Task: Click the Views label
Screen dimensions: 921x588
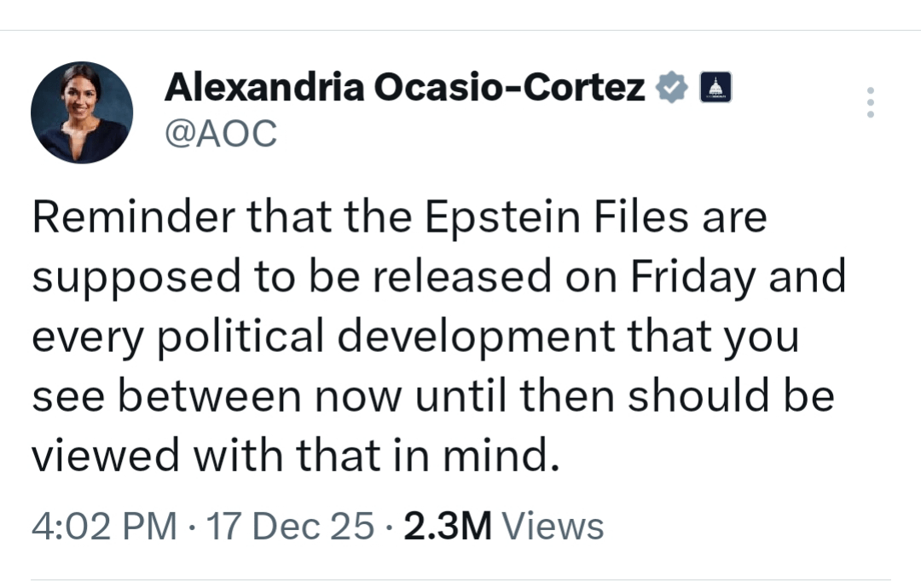Action: tap(553, 526)
